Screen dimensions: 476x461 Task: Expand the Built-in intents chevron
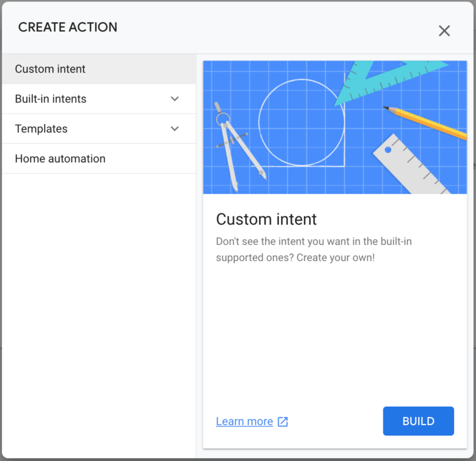(x=175, y=99)
